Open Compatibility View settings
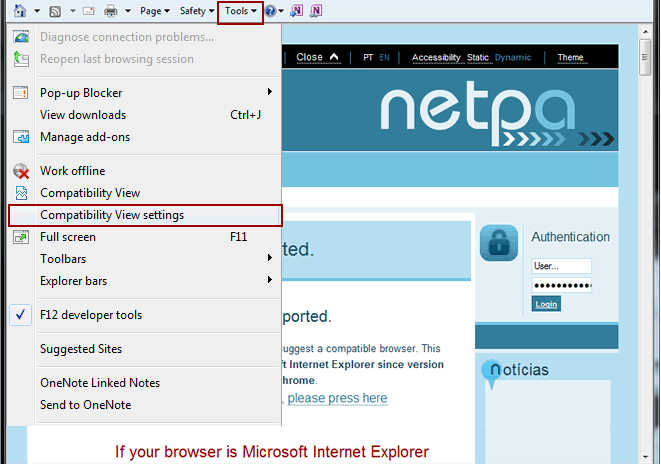This screenshot has height=464, width=661. point(145,215)
